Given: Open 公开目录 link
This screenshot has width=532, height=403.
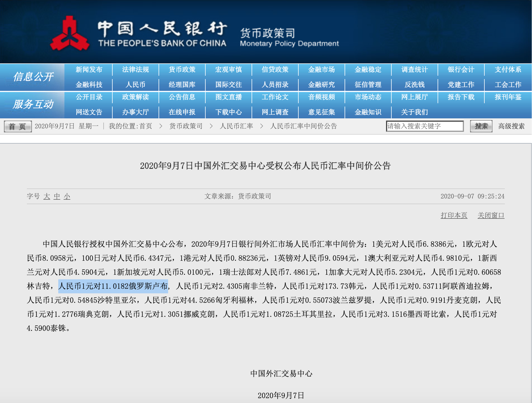Looking at the screenshot, I should [89, 97].
